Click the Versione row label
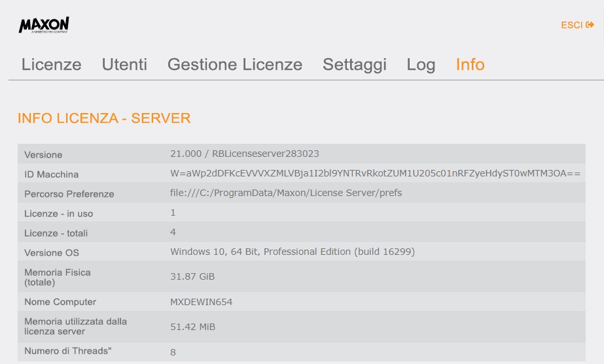Image resolution: width=604 pixels, height=364 pixels. [x=43, y=155]
